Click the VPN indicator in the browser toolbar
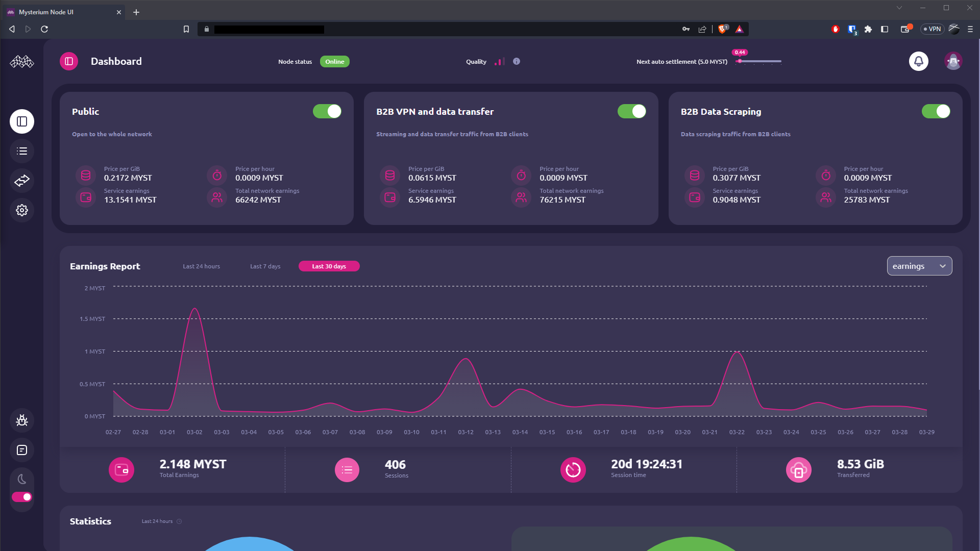This screenshot has height=551, width=980. pyautogui.click(x=933, y=29)
